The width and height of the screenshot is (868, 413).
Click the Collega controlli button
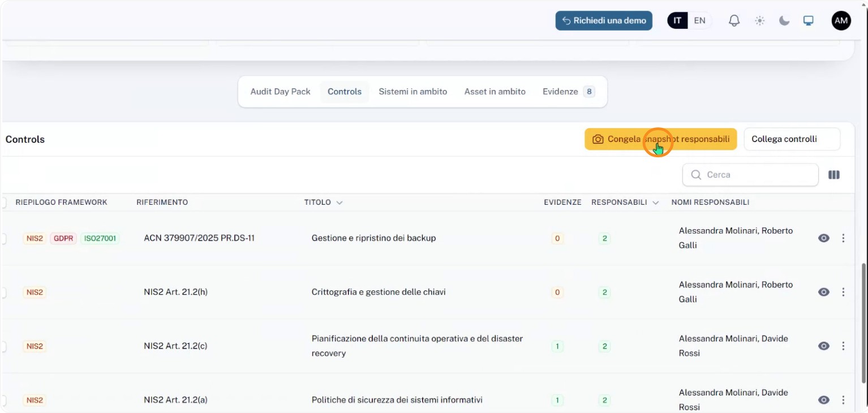[792, 139]
